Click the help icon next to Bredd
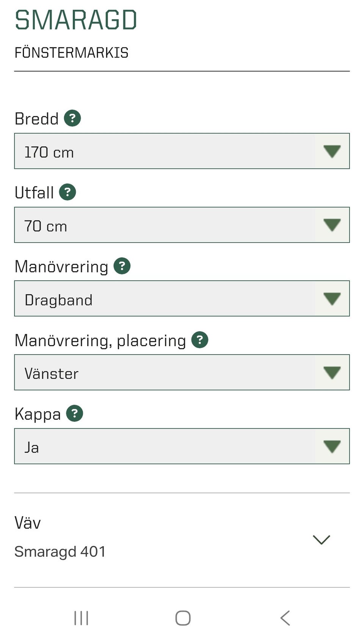364x640 pixels. pos(72,118)
